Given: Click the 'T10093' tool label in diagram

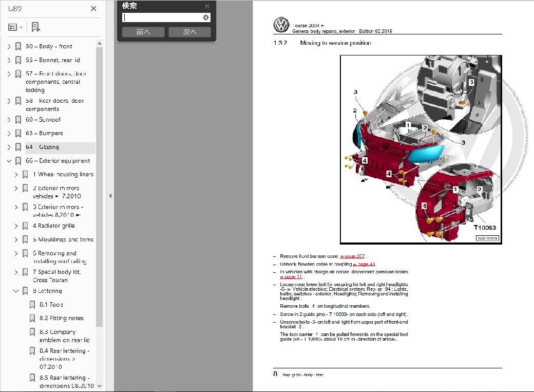Looking at the screenshot, I should coord(485,228).
